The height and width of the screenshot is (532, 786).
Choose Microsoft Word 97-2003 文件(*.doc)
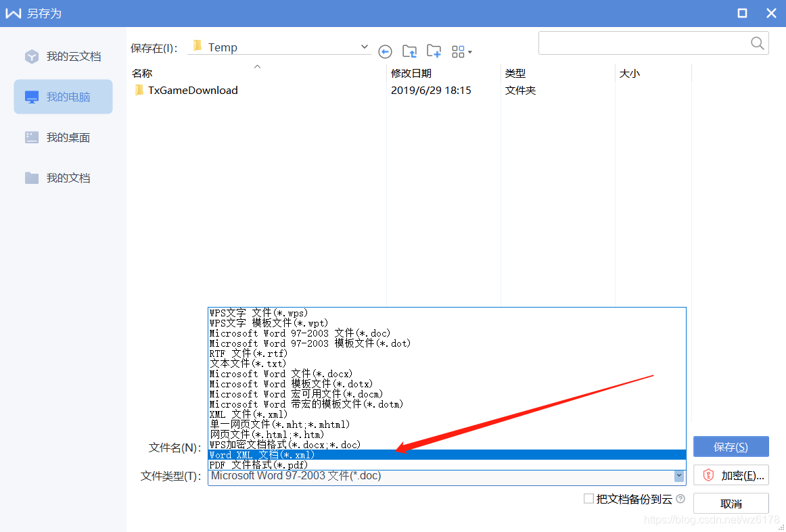click(446, 333)
